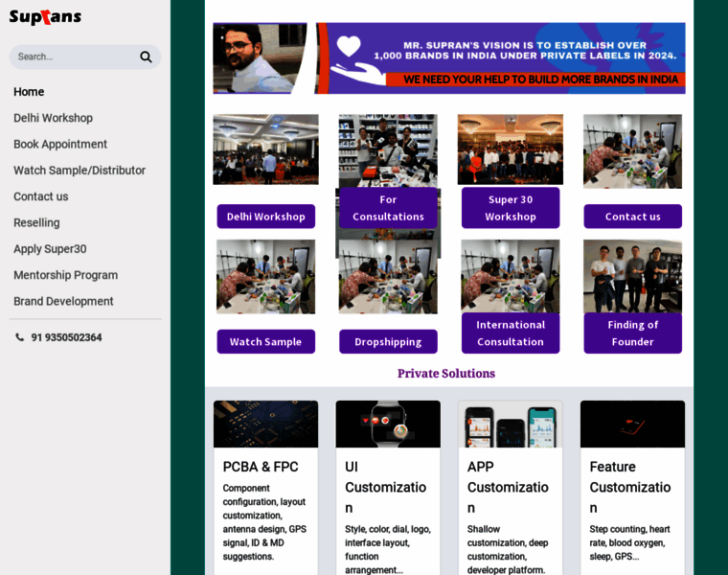Open the Home menu item

click(29, 92)
